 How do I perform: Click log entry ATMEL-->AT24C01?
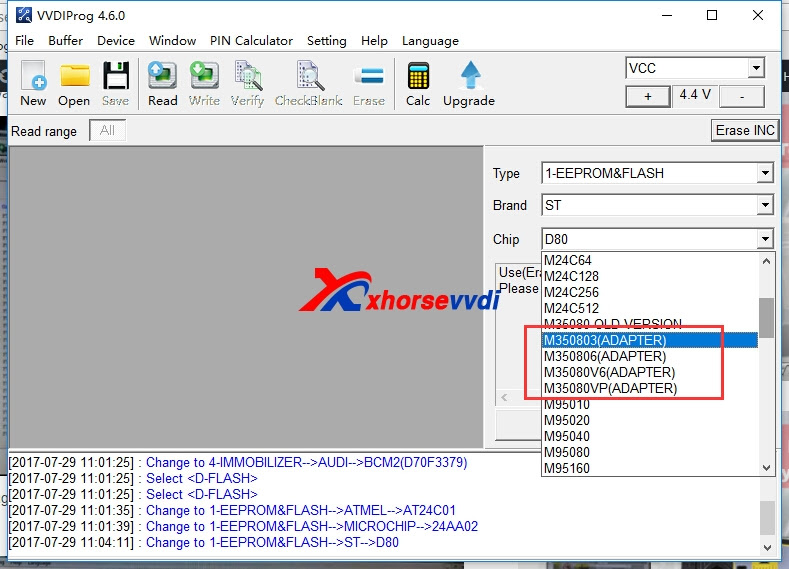coord(300,510)
